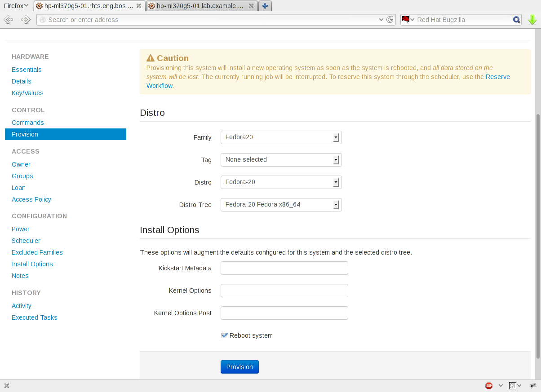Click the blue Provision button
This screenshot has width=541, height=392.
pyautogui.click(x=239, y=367)
